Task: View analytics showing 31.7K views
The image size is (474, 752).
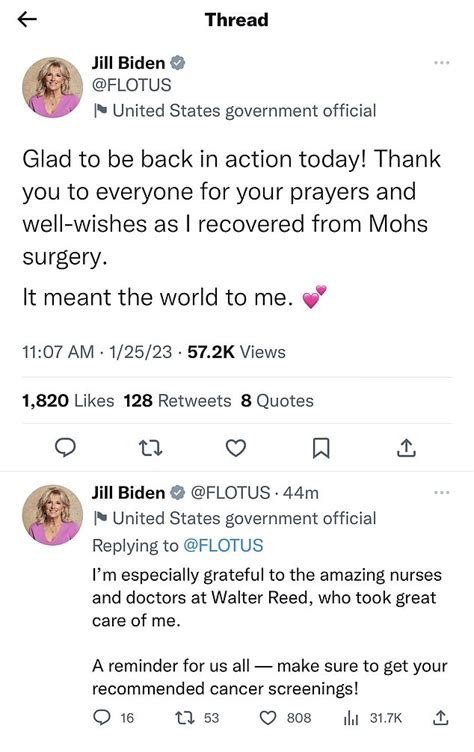Action: click(373, 718)
